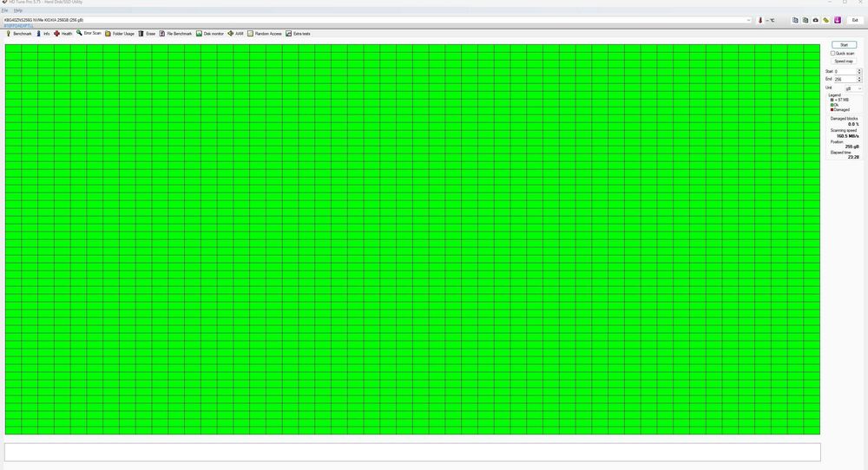Screen dimensions: 868x470
Task: Click the red Damaged legend swatch
Action: coord(832,109)
